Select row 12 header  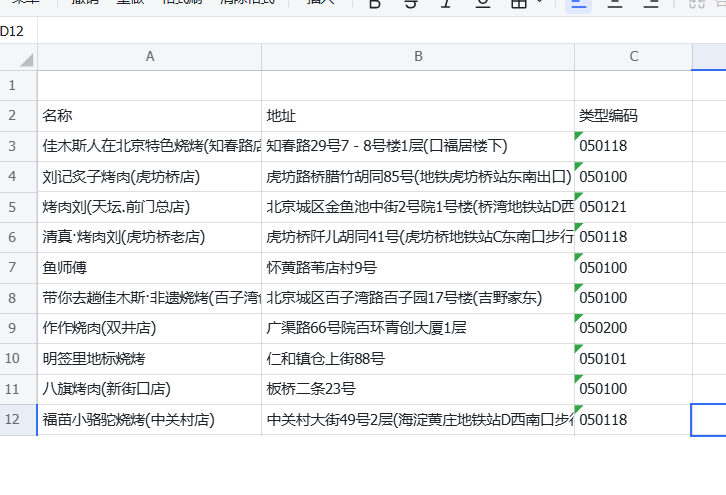(x=19, y=420)
